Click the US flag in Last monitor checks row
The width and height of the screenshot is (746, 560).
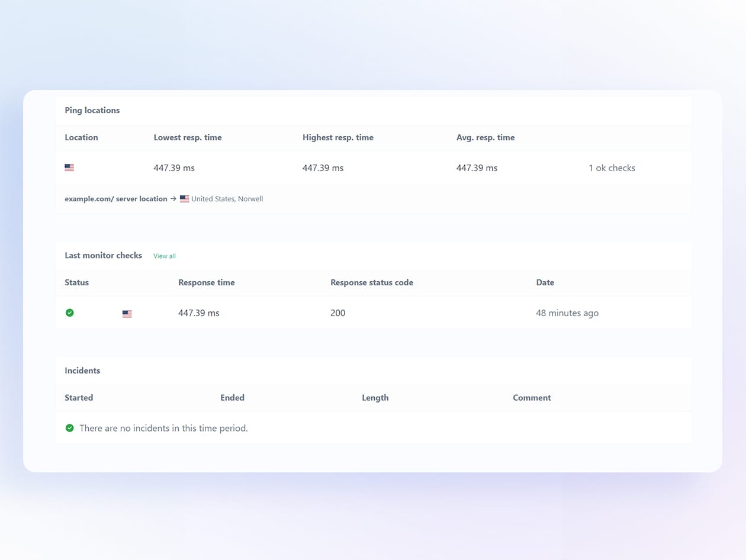127,314
